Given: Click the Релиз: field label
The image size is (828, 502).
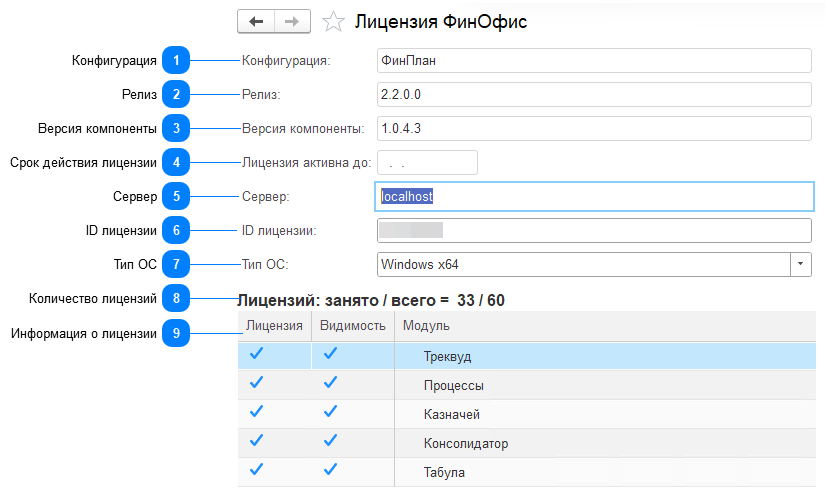Looking at the screenshot, I should pos(261,94).
